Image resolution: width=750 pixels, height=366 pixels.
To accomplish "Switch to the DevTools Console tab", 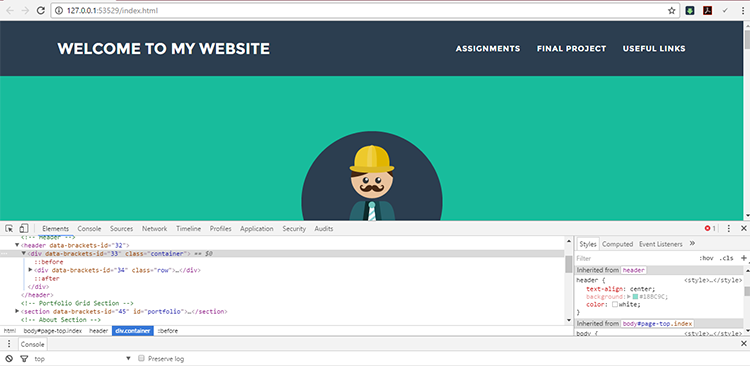I will coord(89,229).
